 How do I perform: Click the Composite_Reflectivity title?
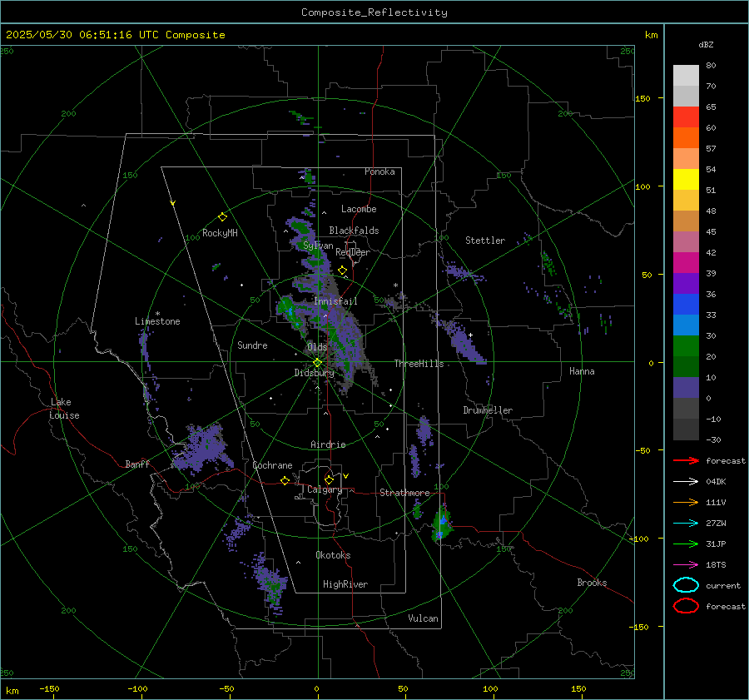(374, 12)
